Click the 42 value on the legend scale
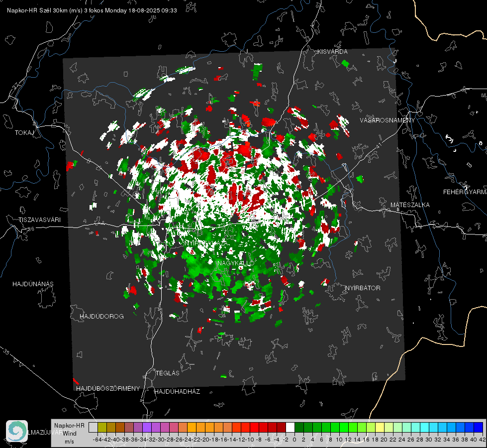The width and height of the screenshot is (487, 448). (483, 440)
